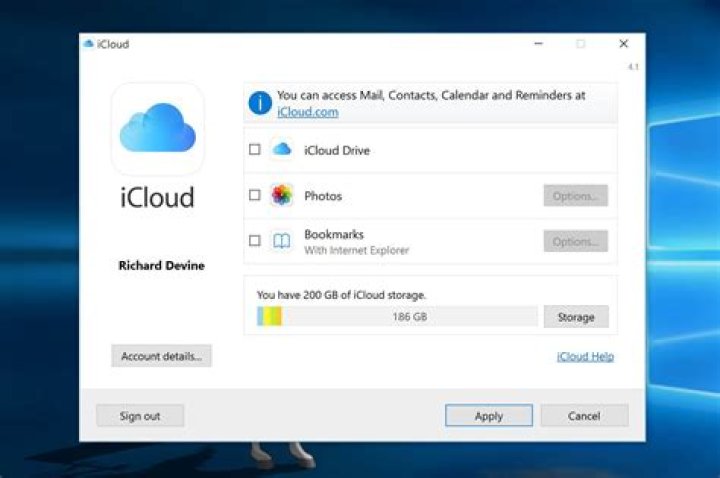
Task: Click the Photos colorful flower icon
Action: pos(281,195)
